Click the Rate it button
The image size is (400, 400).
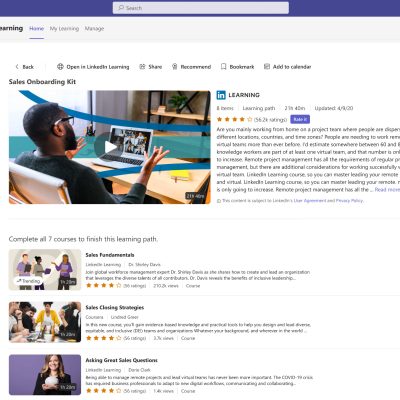[x=300, y=119]
